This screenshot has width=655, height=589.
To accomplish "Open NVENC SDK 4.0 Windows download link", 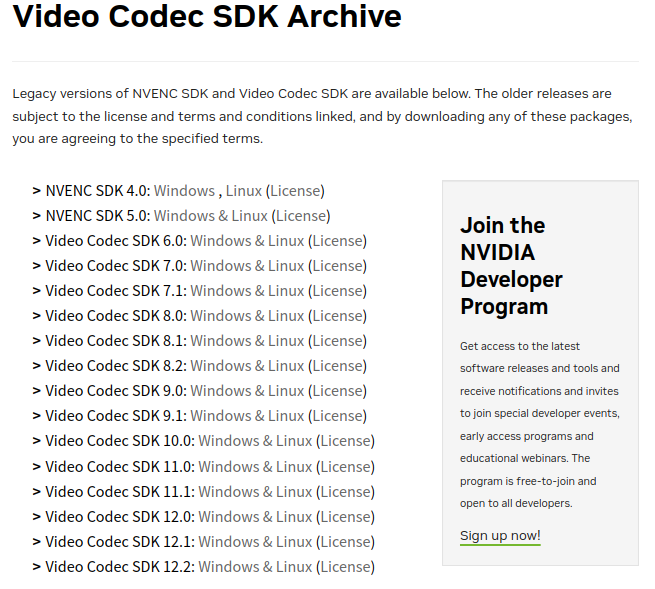I will tap(184, 191).
